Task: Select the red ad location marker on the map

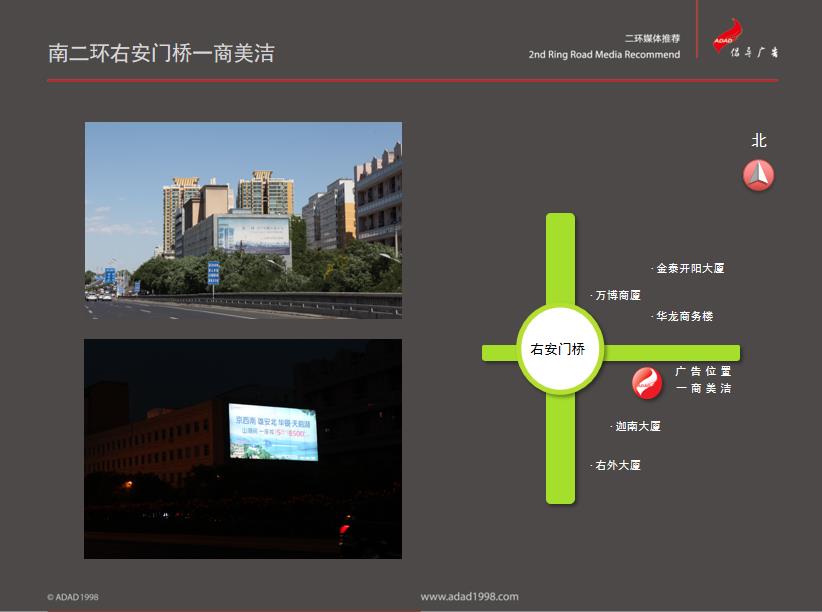Action: [x=647, y=382]
